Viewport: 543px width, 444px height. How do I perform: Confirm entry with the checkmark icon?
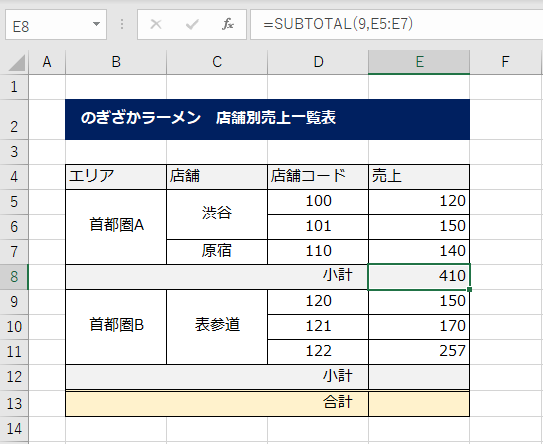click(192, 24)
